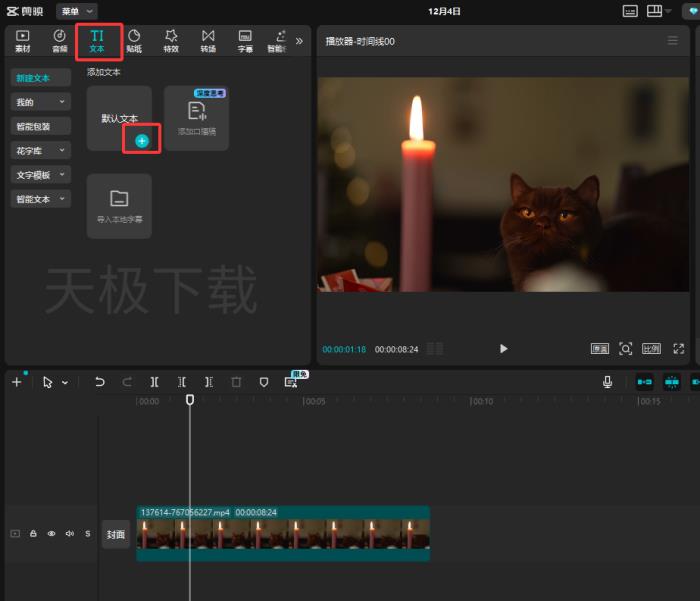
Task: Click the microphone record voiceover icon
Action: click(607, 382)
